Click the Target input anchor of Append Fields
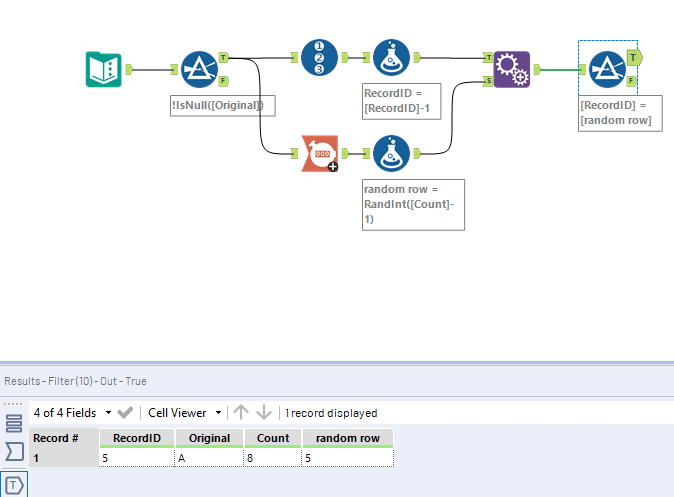674x497 pixels. [488, 57]
